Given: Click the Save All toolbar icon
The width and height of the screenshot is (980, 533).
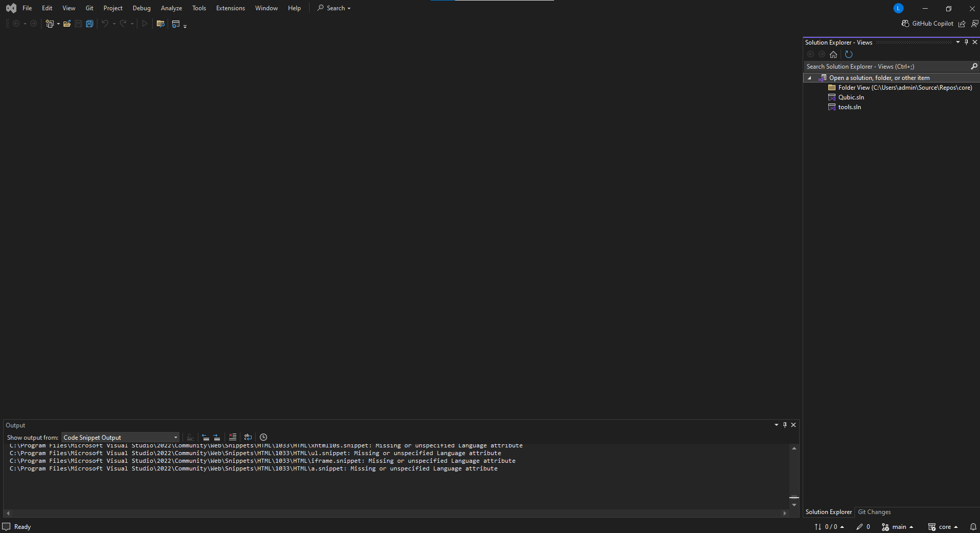Looking at the screenshot, I should click(90, 24).
